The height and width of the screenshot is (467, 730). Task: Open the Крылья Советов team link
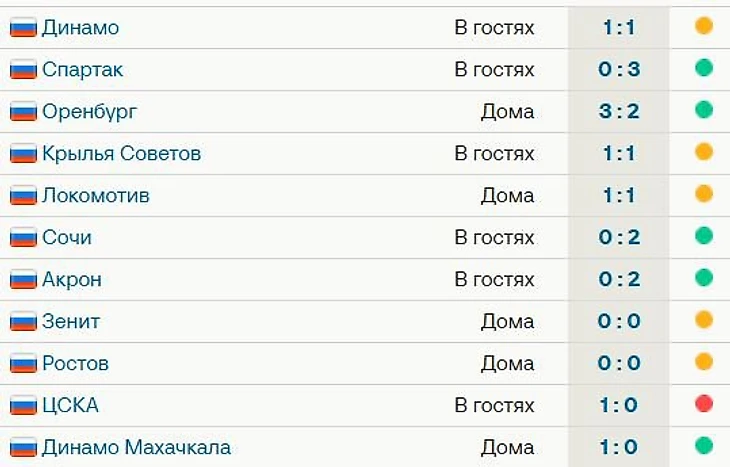tap(121, 154)
